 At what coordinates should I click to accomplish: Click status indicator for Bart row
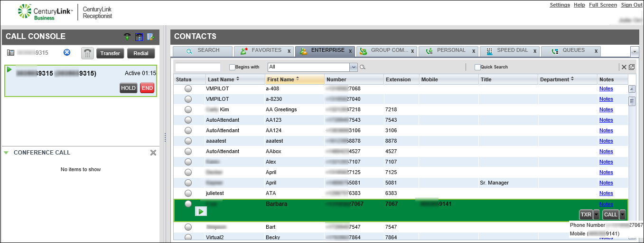point(188,227)
